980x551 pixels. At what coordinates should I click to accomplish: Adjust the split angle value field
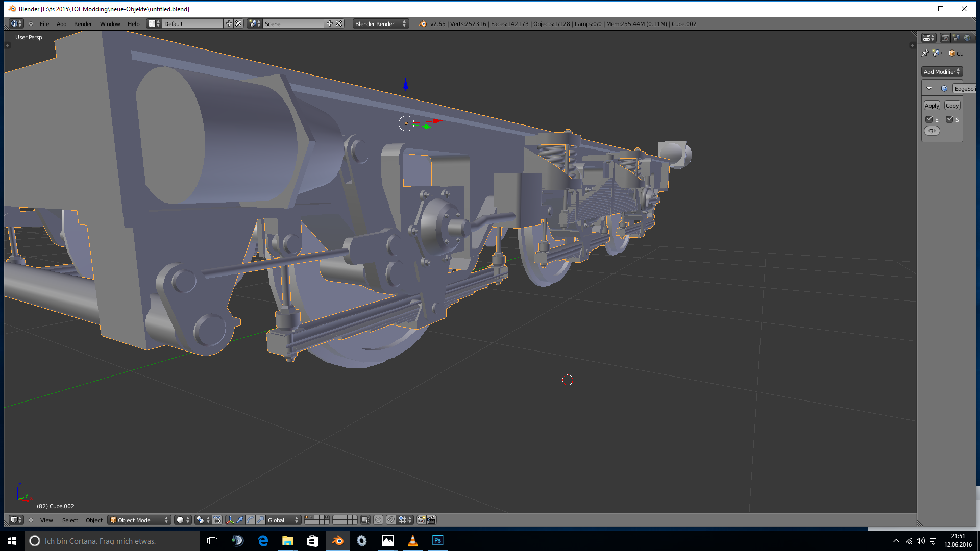(x=932, y=131)
